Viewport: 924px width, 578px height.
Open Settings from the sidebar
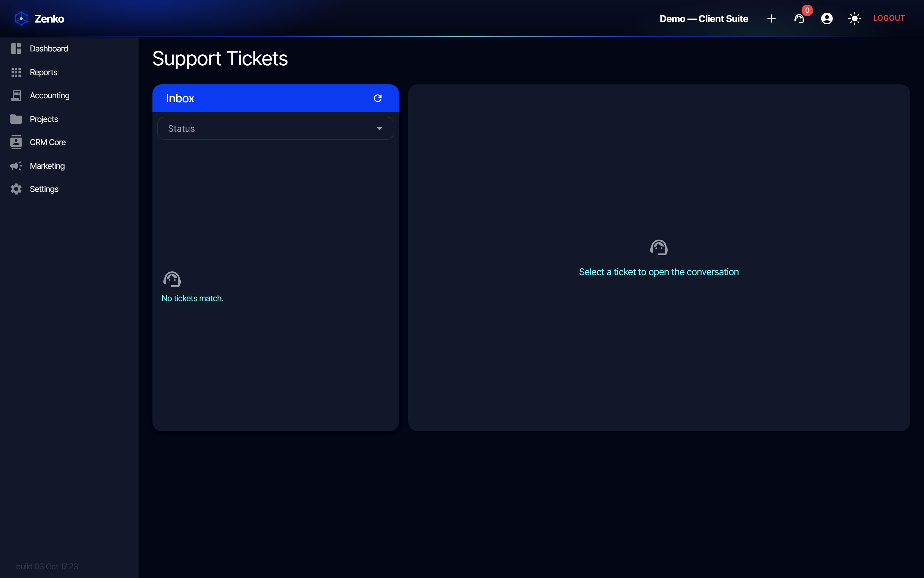(x=69, y=189)
